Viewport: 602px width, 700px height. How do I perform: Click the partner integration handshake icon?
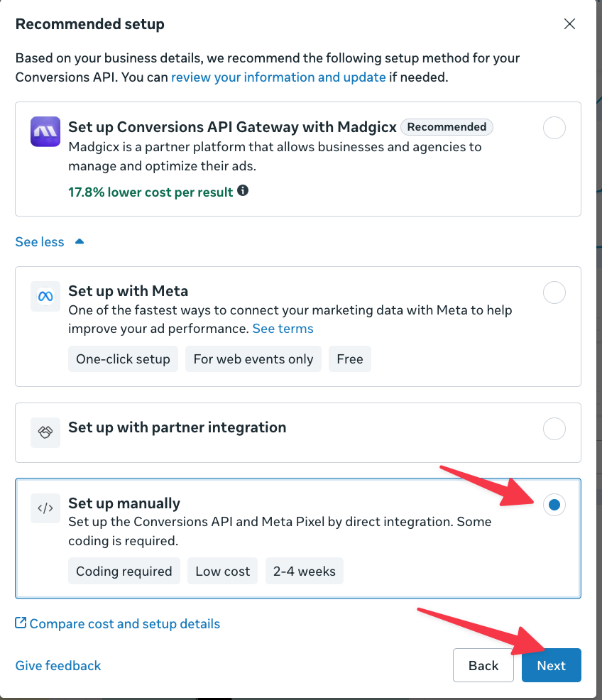tap(45, 432)
